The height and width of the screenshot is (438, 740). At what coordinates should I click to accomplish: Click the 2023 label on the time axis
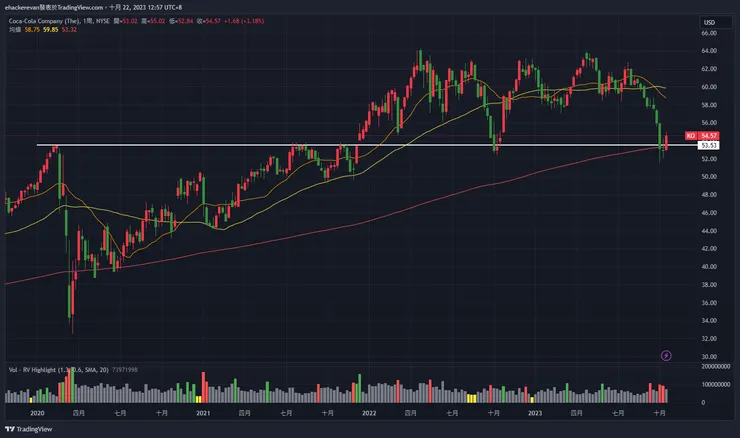click(x=535, y=413)
